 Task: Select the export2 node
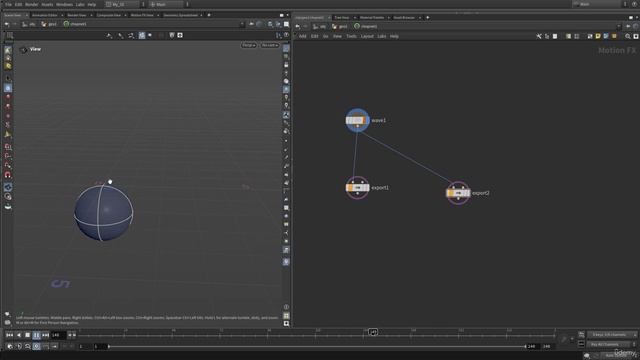458,193
